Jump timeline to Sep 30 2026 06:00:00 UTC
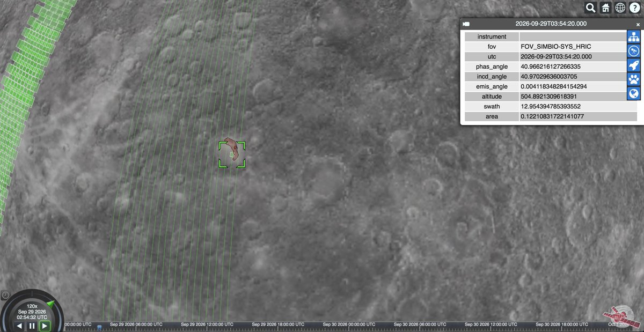 click(x=420, y=324)
